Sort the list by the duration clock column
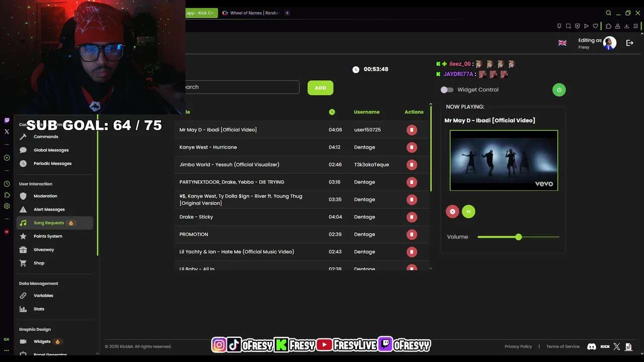 point(332,112)
